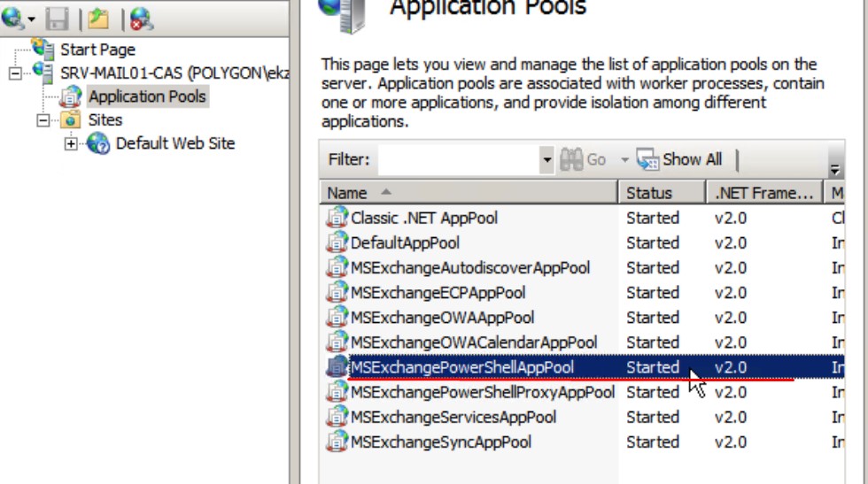868x484 pixels.
Task: Click the MSExchangeSyncAppPool pool icon
Action: (x=337, y=442)
